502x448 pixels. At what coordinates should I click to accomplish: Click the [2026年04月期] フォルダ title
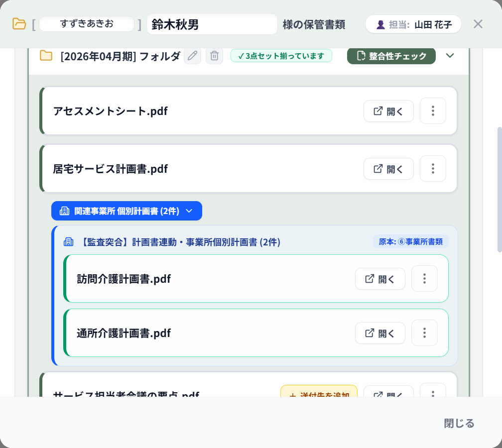tap(121, 56)
